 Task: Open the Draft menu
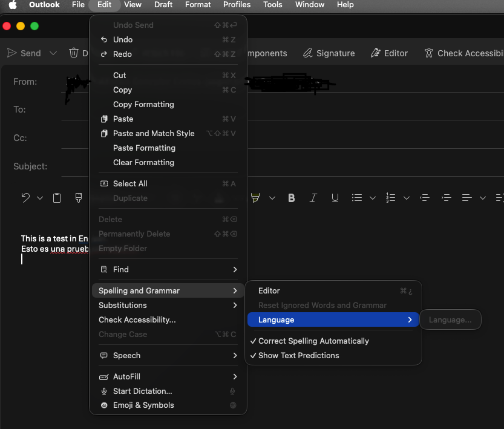click(163, 5)
